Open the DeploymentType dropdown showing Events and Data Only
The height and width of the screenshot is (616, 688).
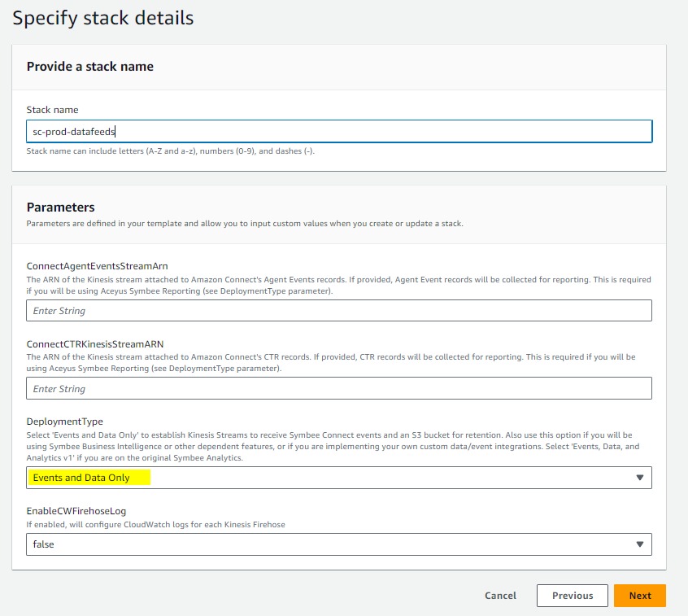339,478
